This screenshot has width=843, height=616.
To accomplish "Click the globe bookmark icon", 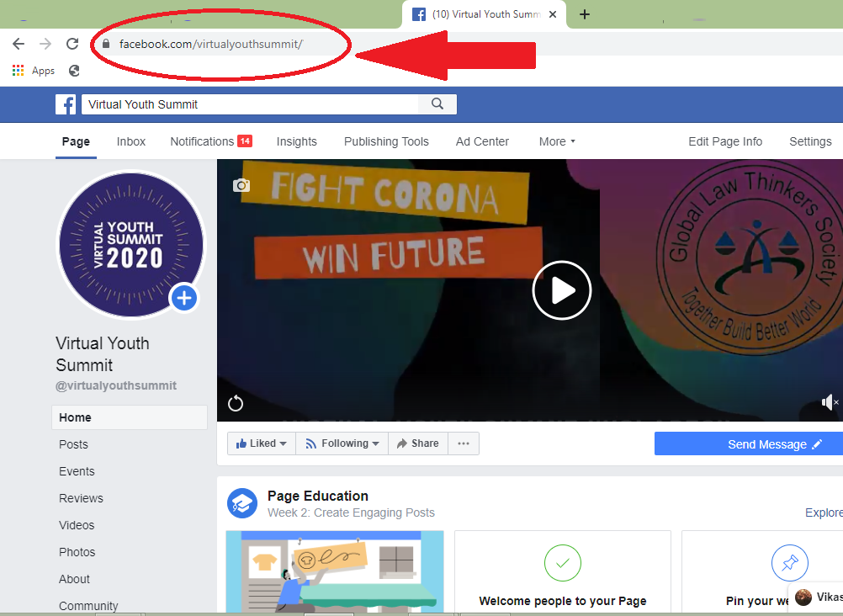I will [74, 71].
